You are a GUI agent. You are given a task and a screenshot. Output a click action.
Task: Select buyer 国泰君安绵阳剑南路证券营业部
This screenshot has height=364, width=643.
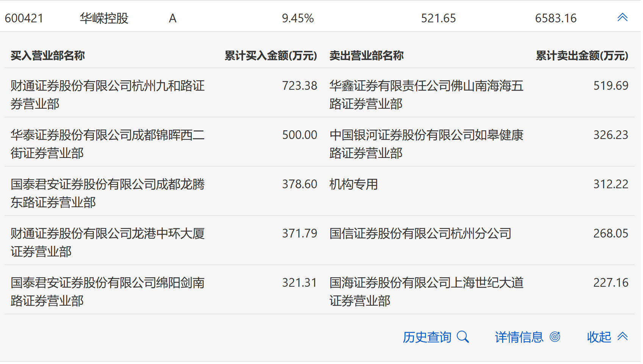pos(108,292)
